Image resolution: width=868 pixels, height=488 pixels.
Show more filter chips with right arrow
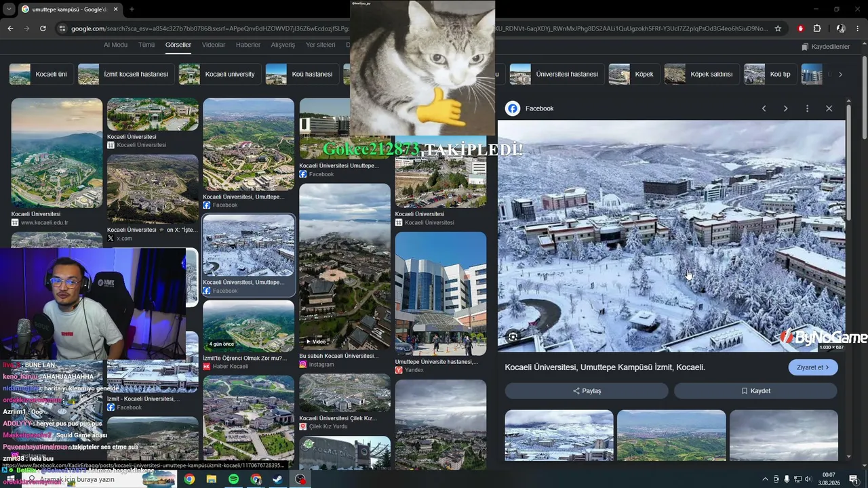tap(840, 74)
